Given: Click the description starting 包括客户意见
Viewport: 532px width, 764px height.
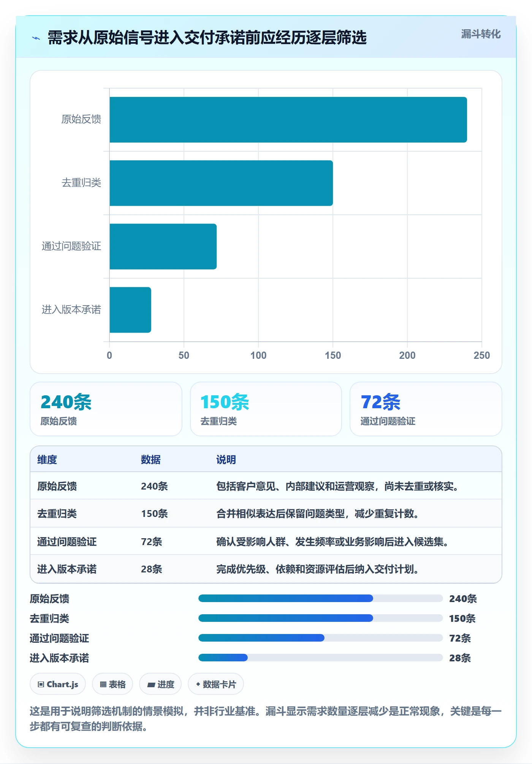Looking at the screenshot, I should pos(337,486).
